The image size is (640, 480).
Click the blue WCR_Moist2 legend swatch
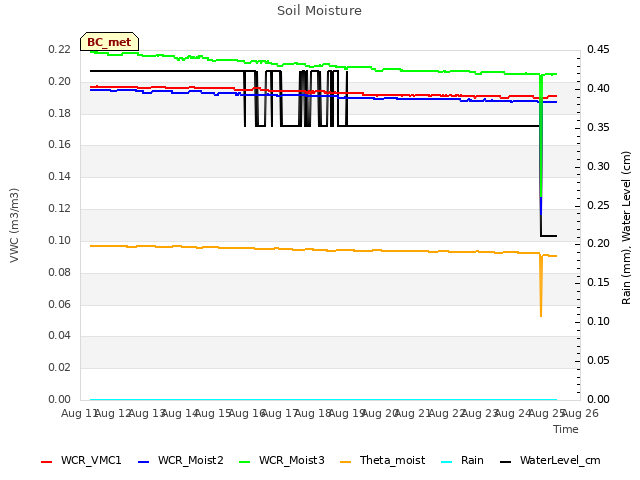(144, 462)
